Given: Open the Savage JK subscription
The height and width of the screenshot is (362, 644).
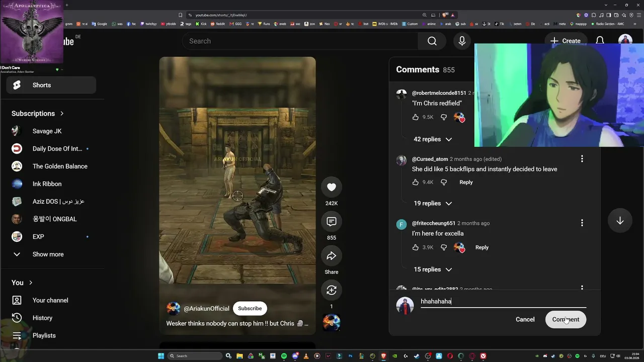Looking at the screenshot, I should (x=51, y=131).
